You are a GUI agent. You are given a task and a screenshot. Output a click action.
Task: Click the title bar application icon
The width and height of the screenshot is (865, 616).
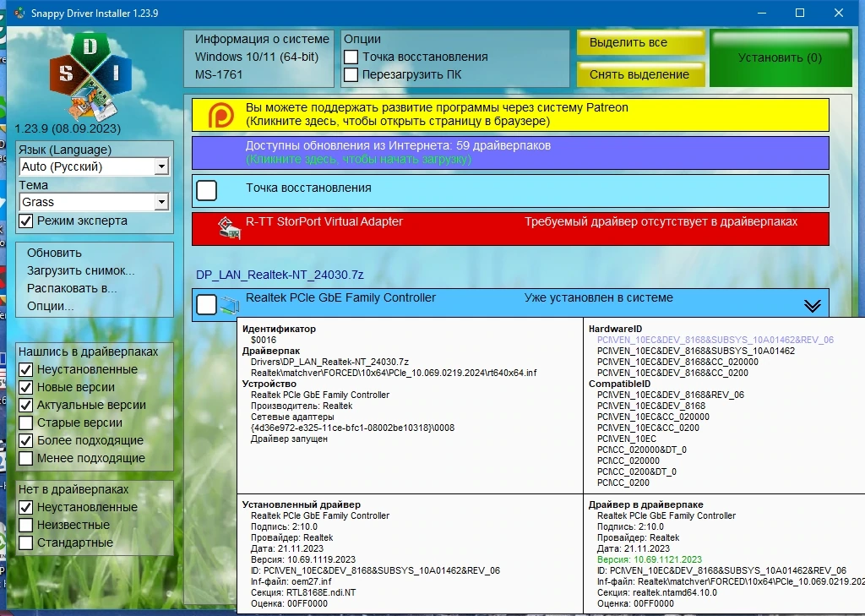[19, 13]
